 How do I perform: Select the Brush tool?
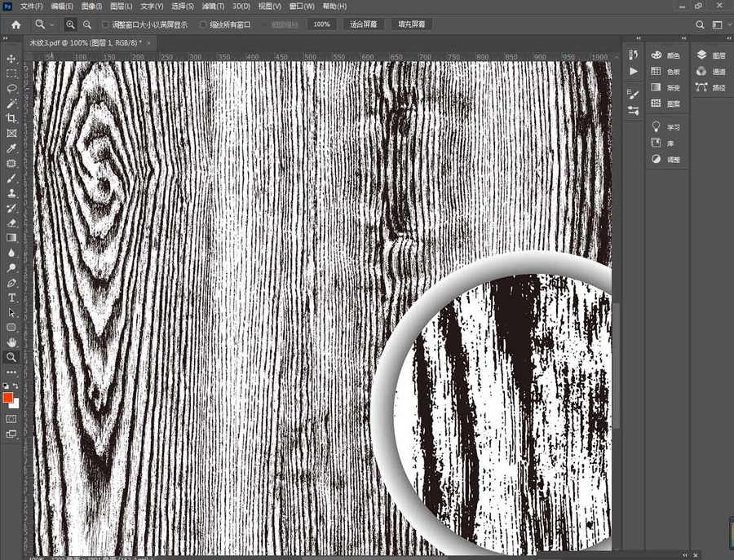[11, 179]
